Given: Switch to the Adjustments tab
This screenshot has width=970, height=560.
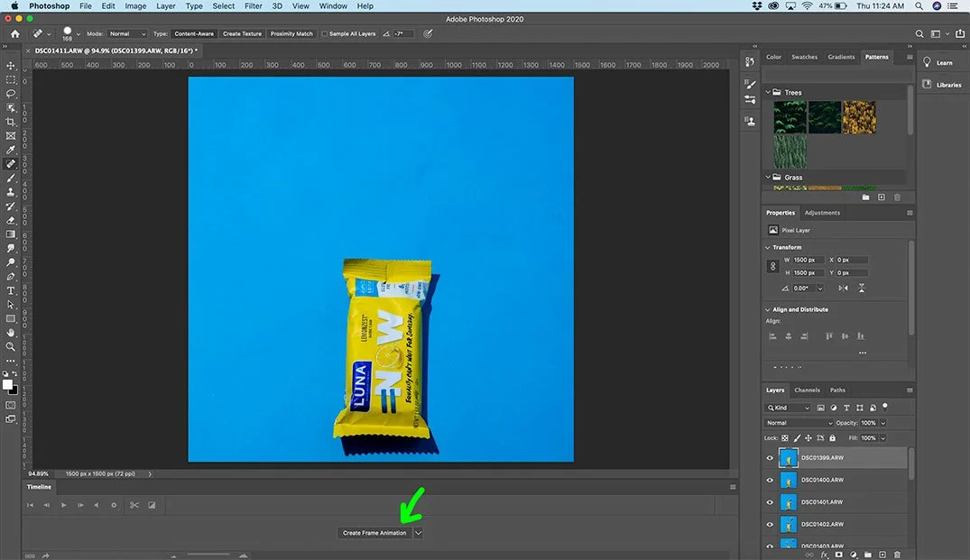Looking at the screenshot, I should coord(822,213).
